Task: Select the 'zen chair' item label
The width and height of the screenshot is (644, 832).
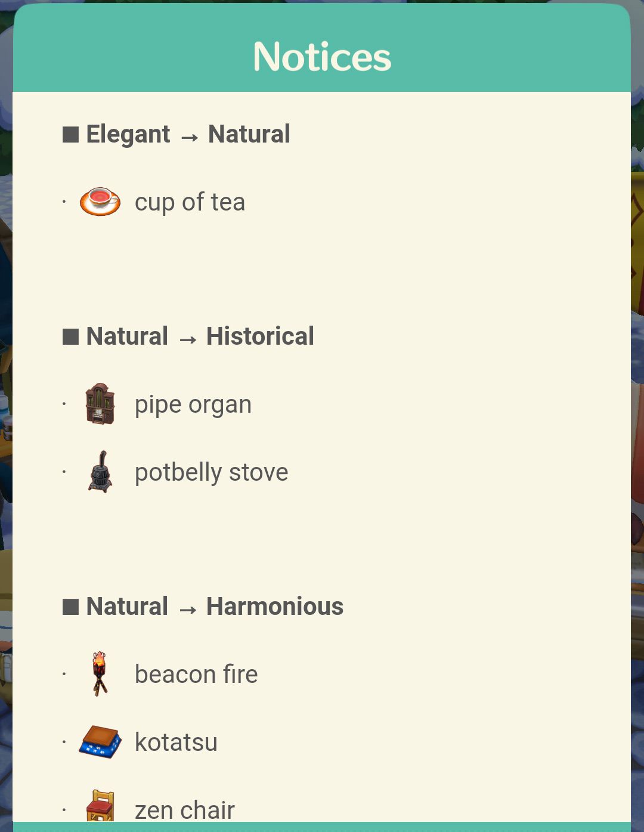Action: [x=184, y=809]
